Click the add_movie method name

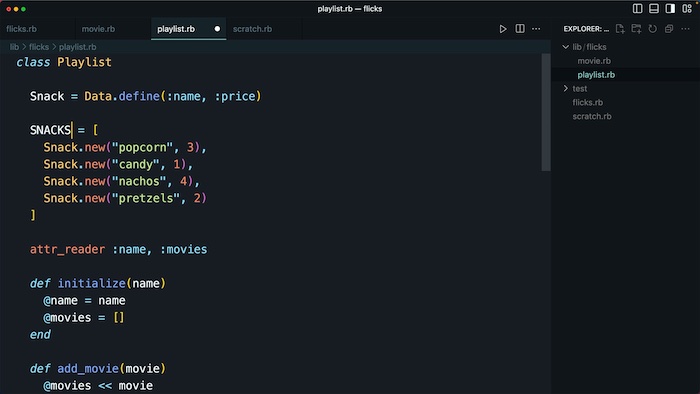[88, 369]
